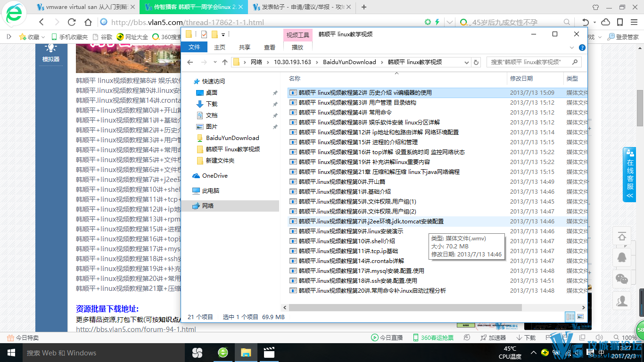Screen dimensions: 644x362
Task: Select 此电脑 in navigation pane
Action: [x=211, y=190]
